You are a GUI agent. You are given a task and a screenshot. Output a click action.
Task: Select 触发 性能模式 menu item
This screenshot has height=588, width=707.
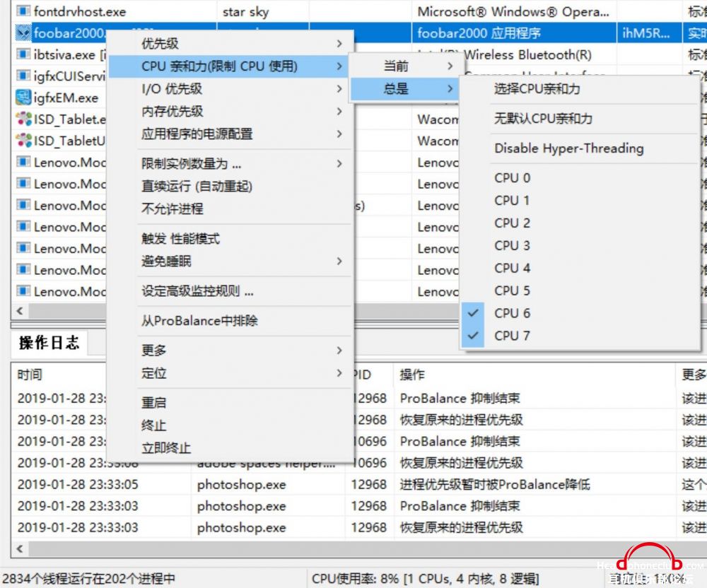(x=230, y=238)
